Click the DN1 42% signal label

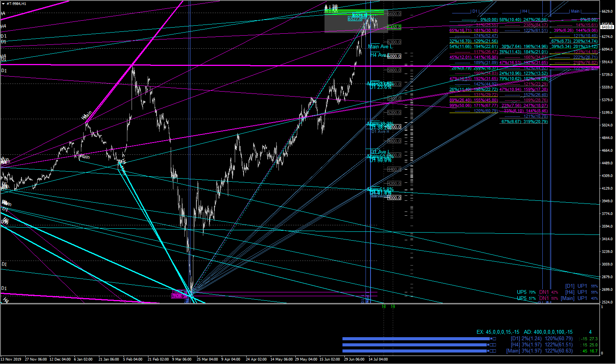pos(549,292)
